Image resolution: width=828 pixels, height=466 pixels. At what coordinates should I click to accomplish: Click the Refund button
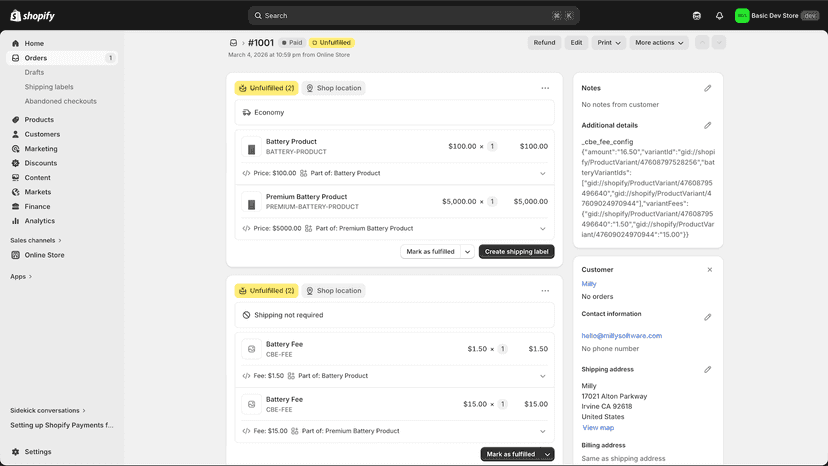click(x=544, y=42)
